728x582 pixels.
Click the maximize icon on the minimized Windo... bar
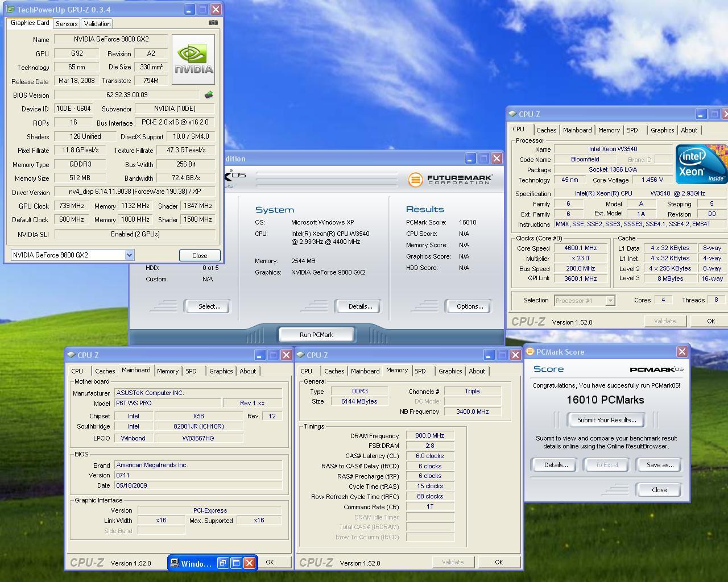pyautogui.click(x=236, y=563)
